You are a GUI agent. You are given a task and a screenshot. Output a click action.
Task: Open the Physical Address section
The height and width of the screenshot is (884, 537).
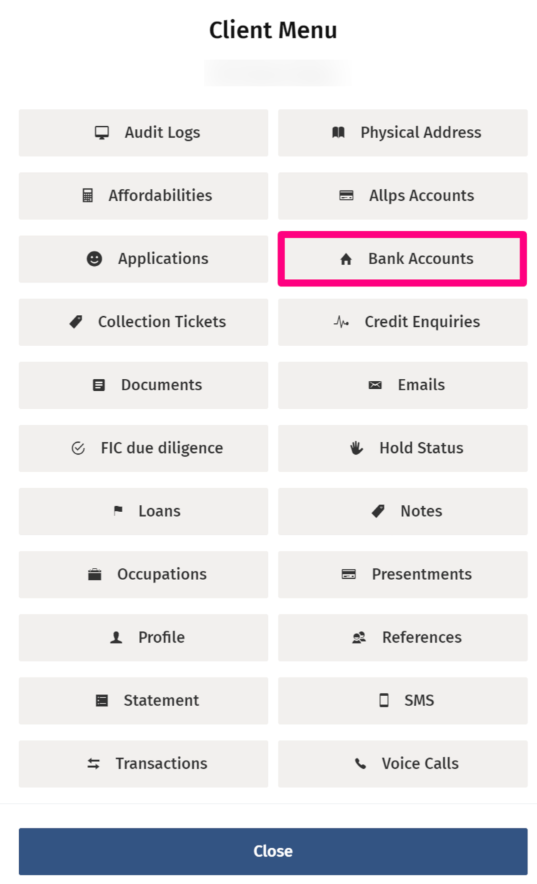tap(403, 132)
